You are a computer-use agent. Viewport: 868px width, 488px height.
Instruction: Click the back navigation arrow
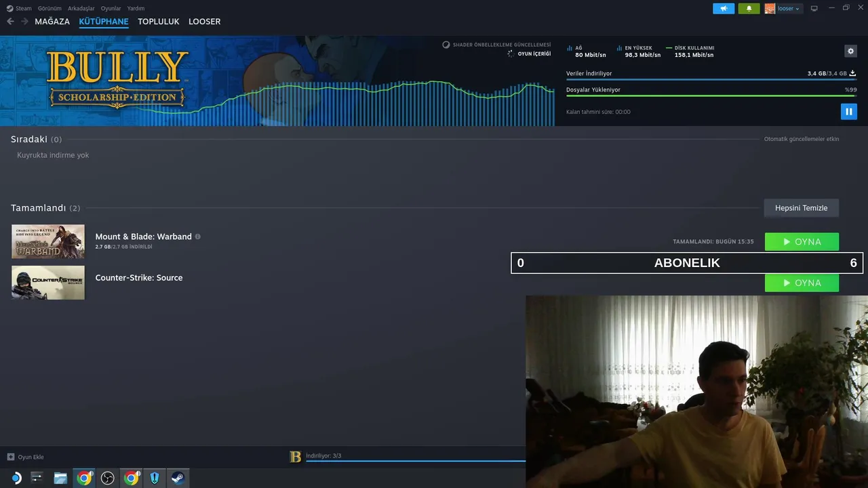click(10, 22)
